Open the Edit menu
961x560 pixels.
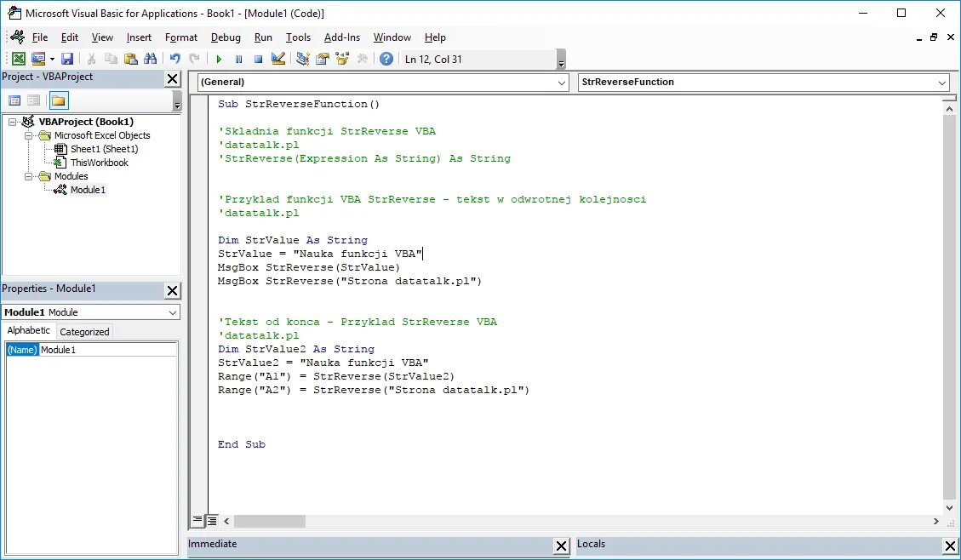pyautogui.click(x=69, y=37)
